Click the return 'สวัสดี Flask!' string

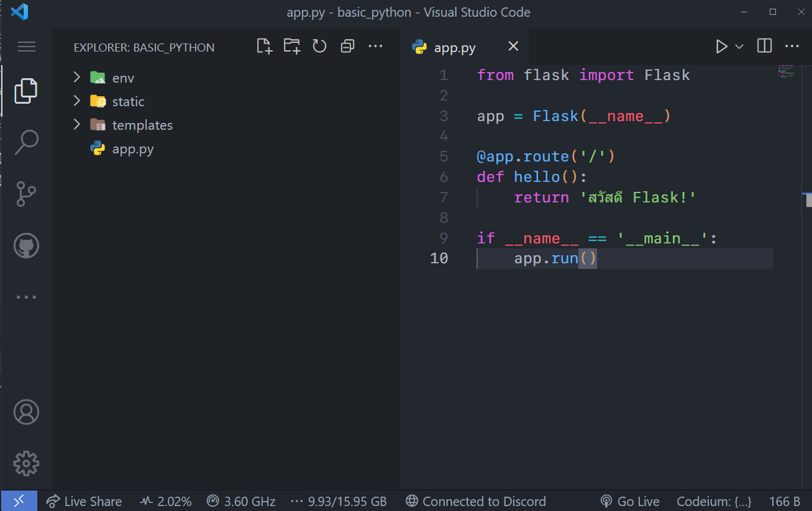coord(638,197)
